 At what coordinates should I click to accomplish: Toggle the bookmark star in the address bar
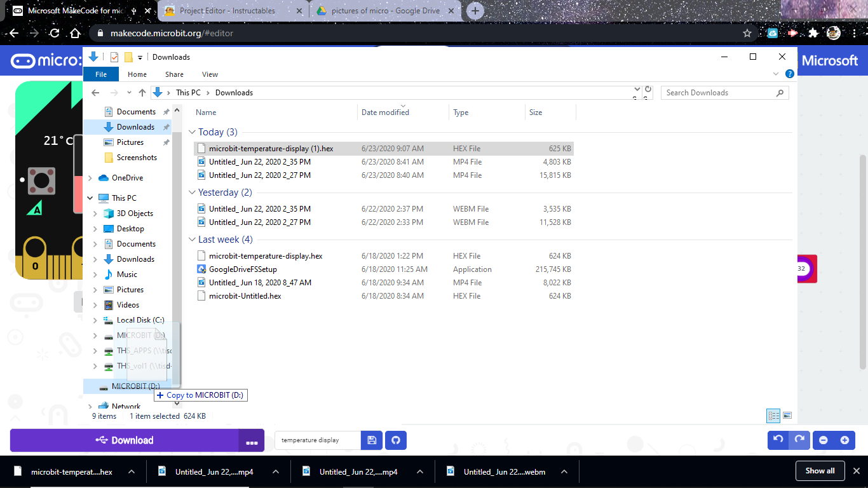pos(747,32)
